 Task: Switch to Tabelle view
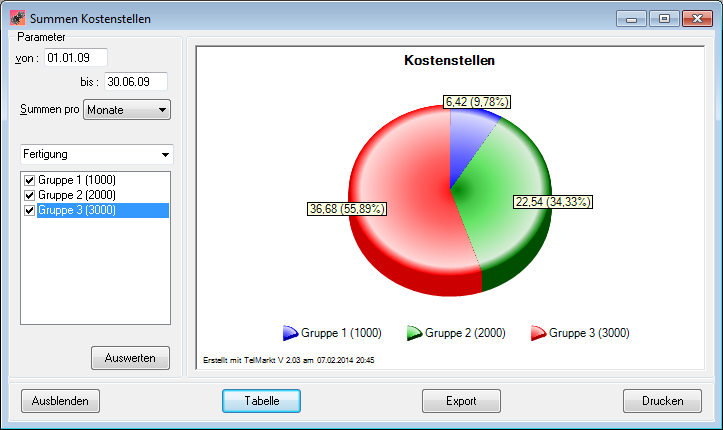261,401
